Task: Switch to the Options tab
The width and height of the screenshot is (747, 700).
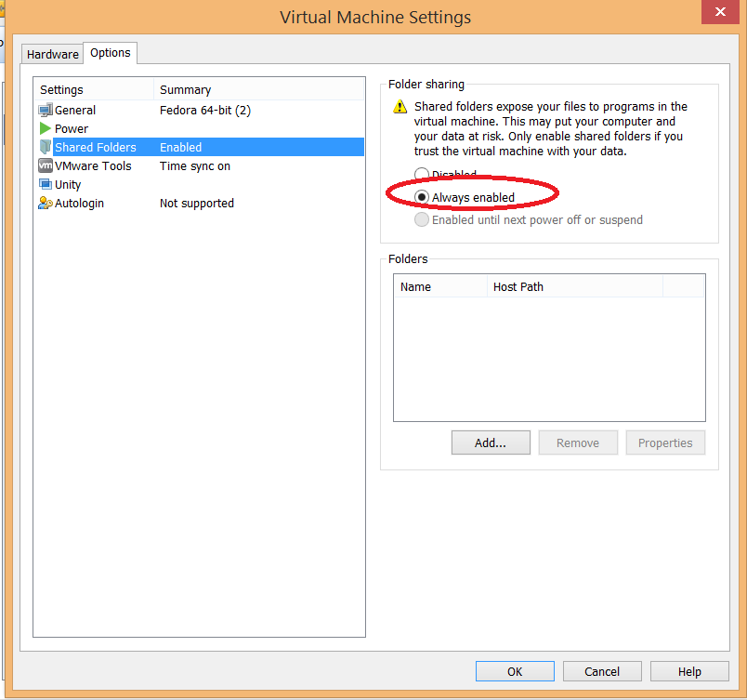Action: (x=110, y=53)
